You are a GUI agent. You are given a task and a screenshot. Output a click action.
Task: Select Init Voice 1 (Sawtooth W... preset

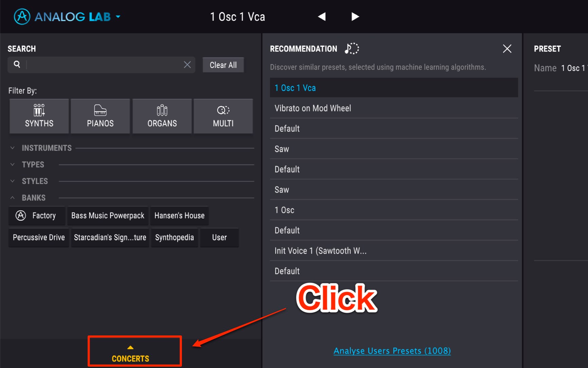click(394, 251)
